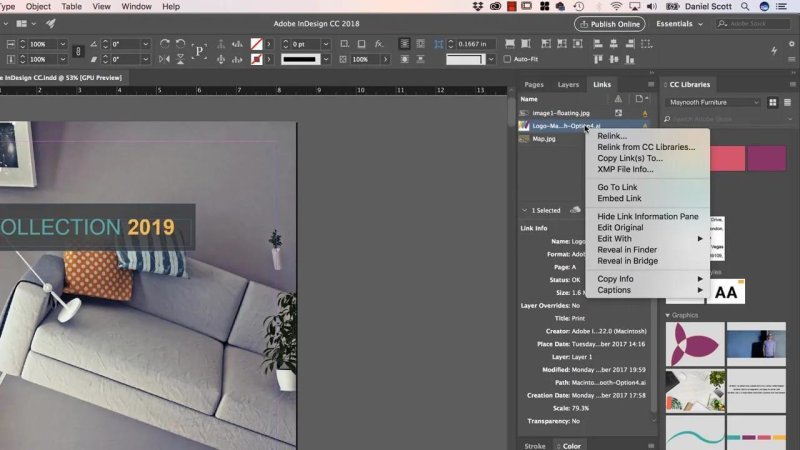Open the control panel settings gear

(791, 44)
